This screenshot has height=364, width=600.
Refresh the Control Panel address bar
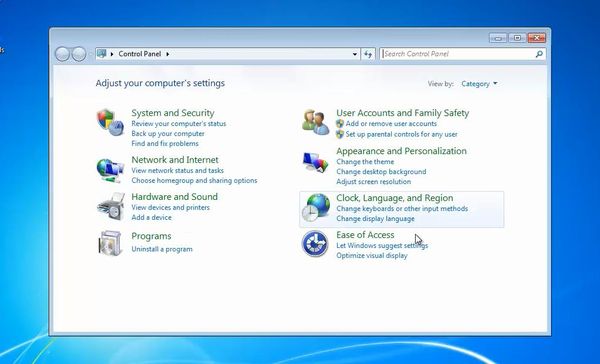(x=368, y=54)
